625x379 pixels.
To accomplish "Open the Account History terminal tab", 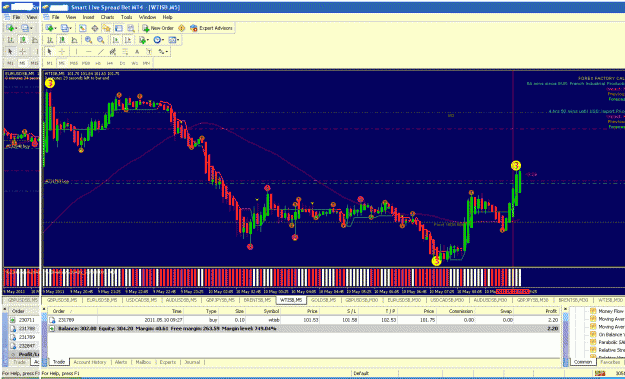I will tap(90, 362).
